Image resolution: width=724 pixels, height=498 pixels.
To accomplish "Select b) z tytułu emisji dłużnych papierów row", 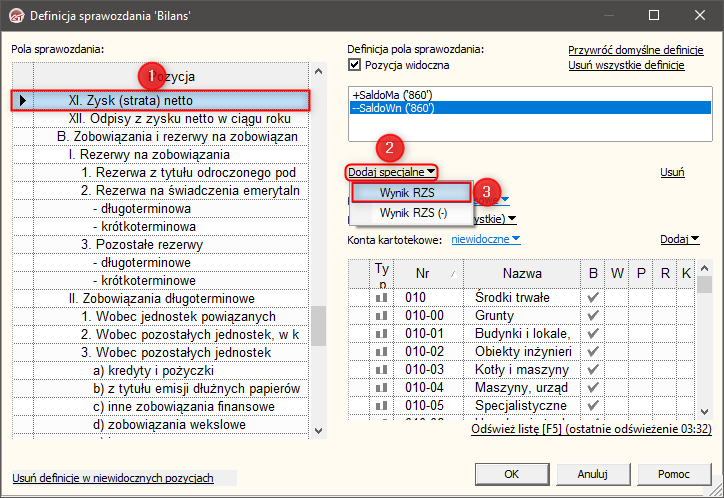I will (x=160, y=389).
